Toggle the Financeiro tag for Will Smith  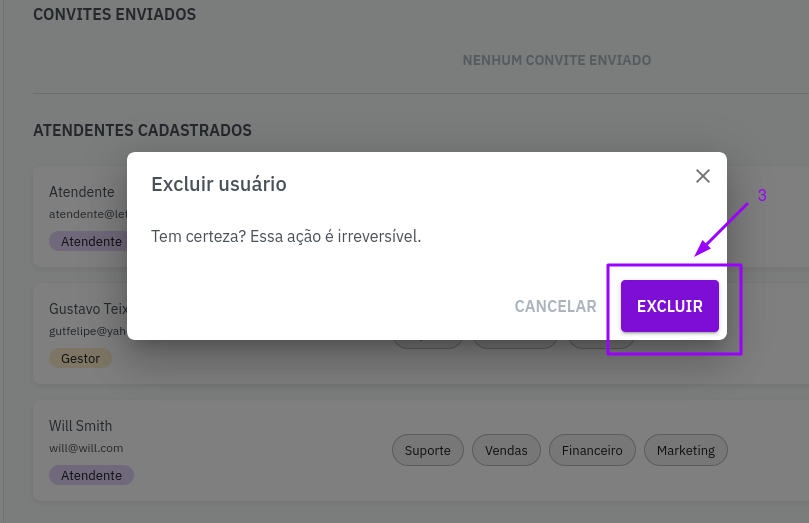(592, 450)
